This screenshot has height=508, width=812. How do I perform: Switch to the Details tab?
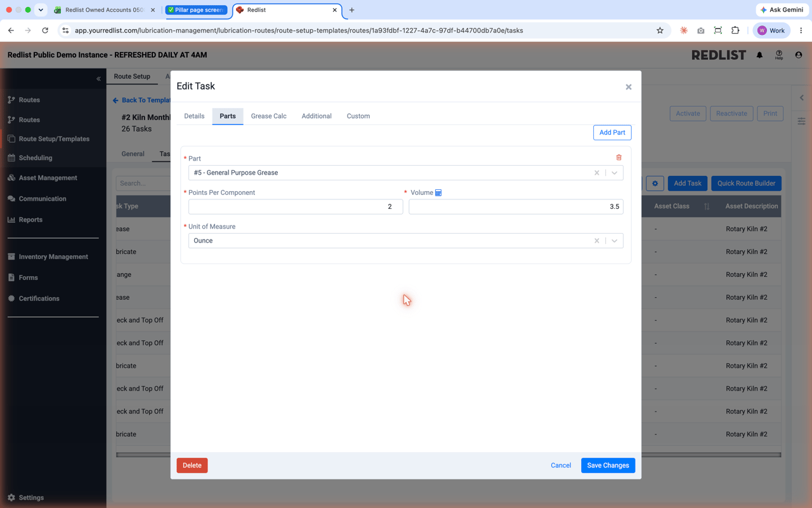[194, 116]
